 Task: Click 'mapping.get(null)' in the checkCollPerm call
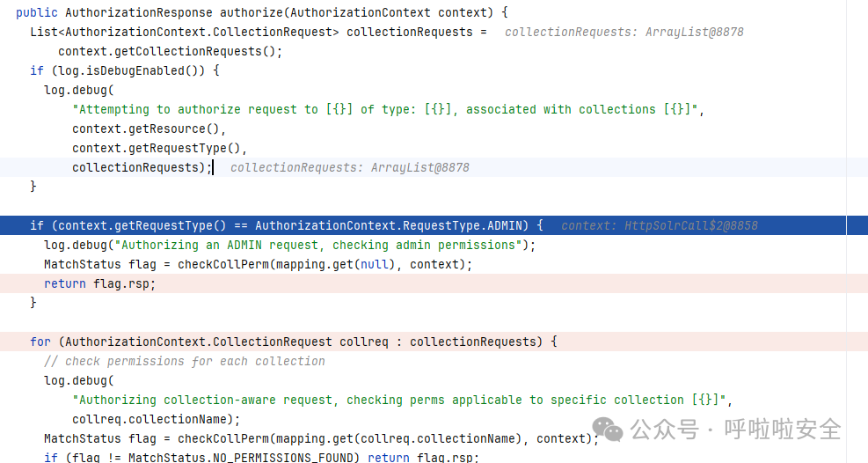coord(335,265)
